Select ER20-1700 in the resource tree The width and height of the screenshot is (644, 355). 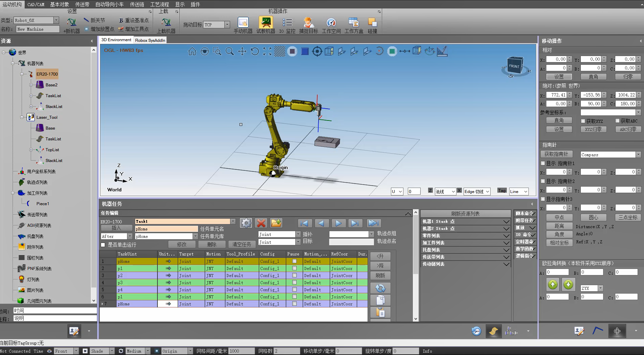coord(47,74)
